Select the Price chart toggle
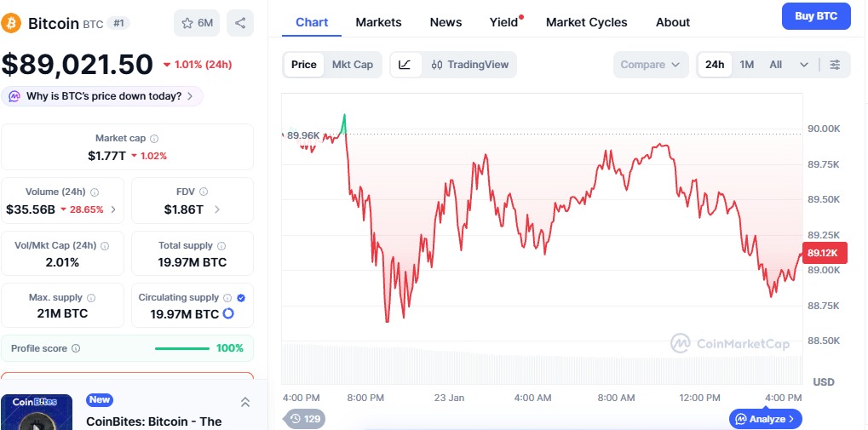This screenshot has height=430, width=868. pos(303,65)
